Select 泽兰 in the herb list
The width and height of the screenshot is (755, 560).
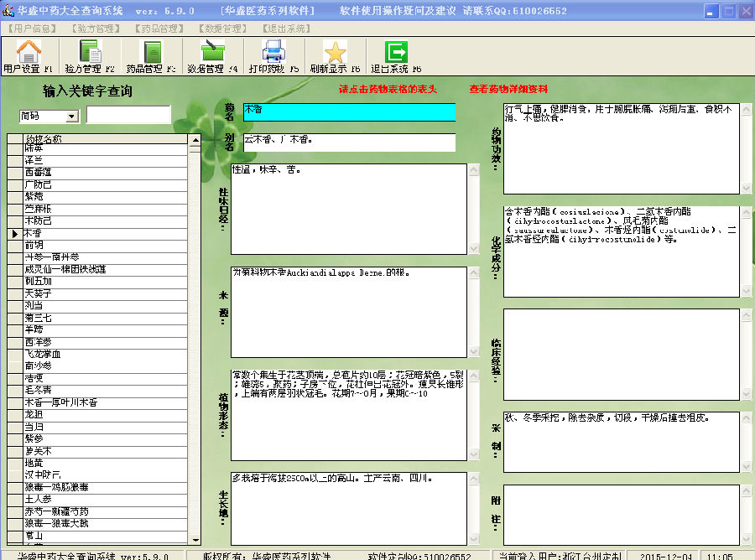pyautogui.click(x=34, y=160)
